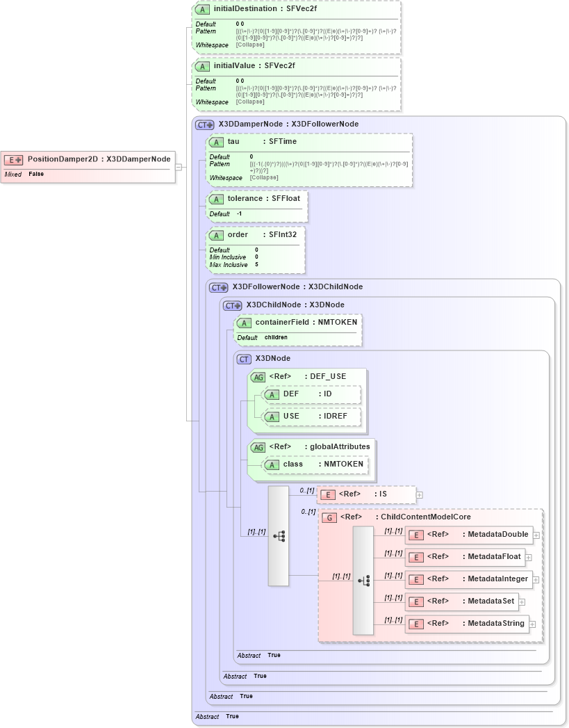Click the outer sequence compositor symbol in X3DNode
The width and height of the screenshot is (569, 728).
[x=279, y=536]
